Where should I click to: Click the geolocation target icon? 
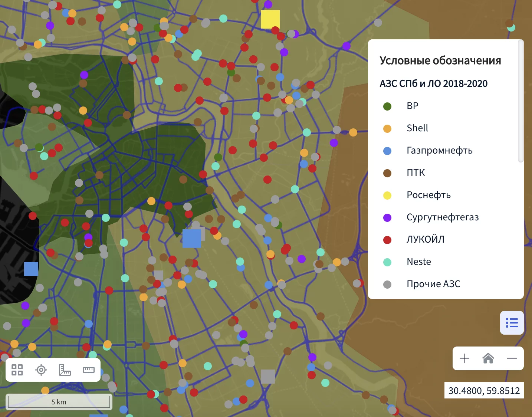click(41, 370)
